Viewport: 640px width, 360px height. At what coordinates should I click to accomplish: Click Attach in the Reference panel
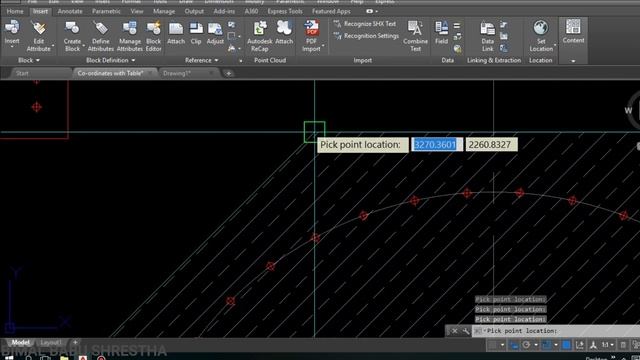(176, 33)
